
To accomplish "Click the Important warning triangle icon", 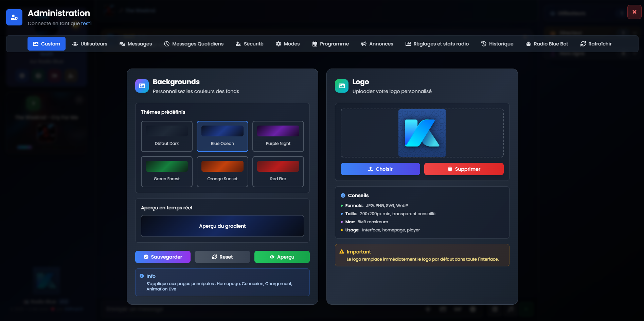I will 342,252.
